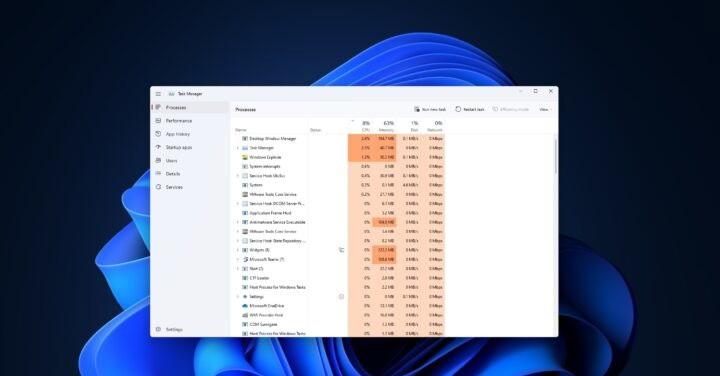Expand the Microsoft Teams process group
720x376 pixels.
tap(237, 259)
